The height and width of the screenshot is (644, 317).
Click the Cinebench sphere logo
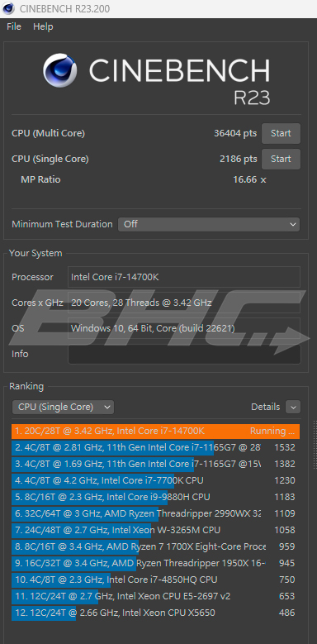(x=60, y=69)
